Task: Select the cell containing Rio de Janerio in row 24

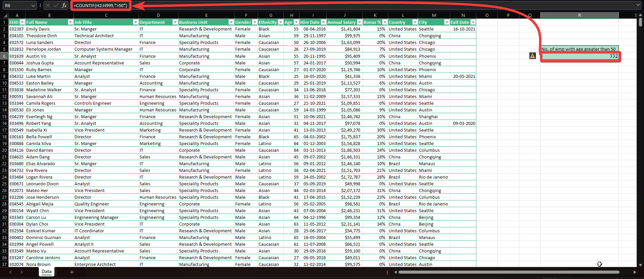Action: click(x=434, y=177)
